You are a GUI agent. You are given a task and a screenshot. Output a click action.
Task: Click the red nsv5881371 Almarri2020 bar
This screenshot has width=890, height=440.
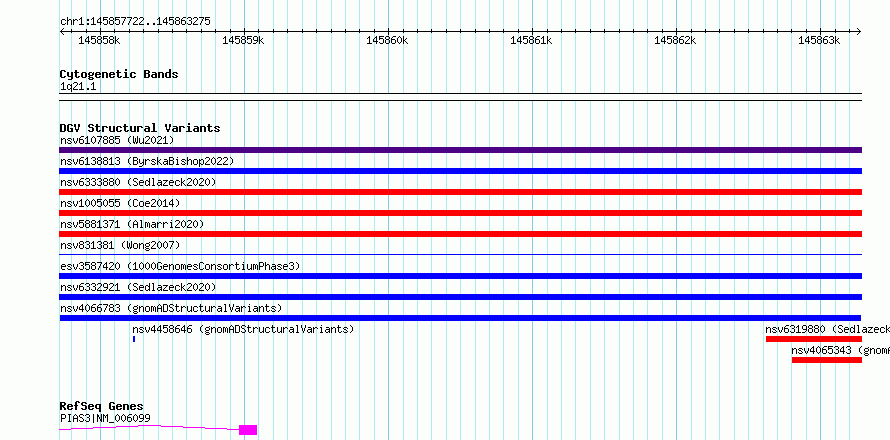point(460,234)
